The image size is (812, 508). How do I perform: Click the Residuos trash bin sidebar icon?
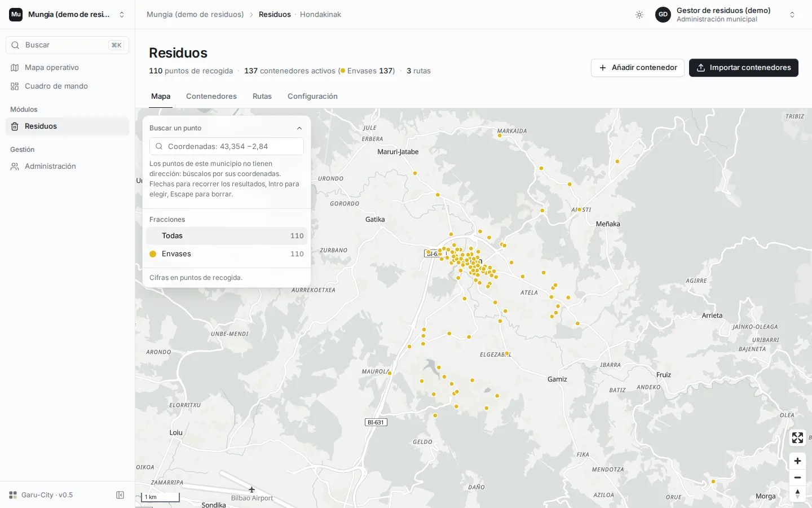click(x=15, y=126)
